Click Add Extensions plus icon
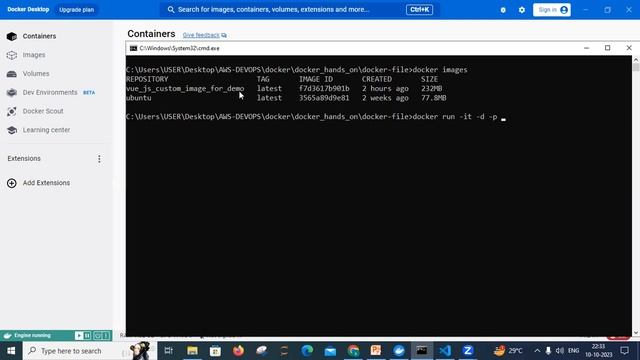Screen dimensions: 640x360 12,183
